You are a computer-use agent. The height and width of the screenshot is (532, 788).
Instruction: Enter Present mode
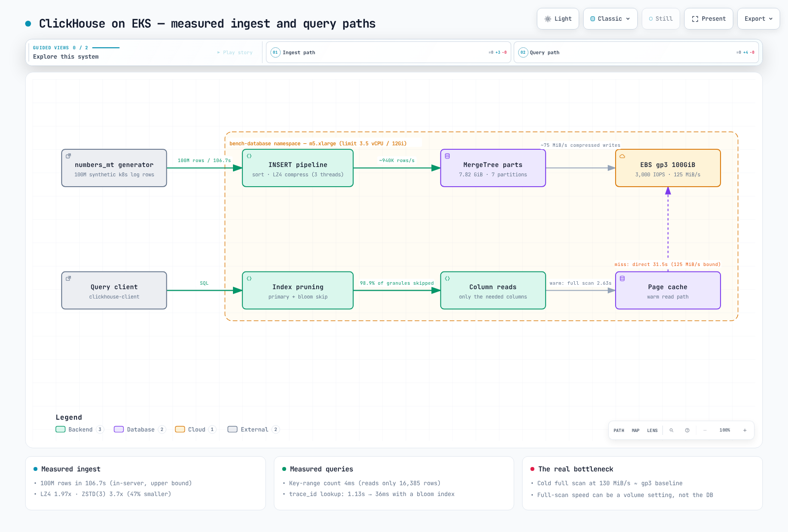pos(709,19)
